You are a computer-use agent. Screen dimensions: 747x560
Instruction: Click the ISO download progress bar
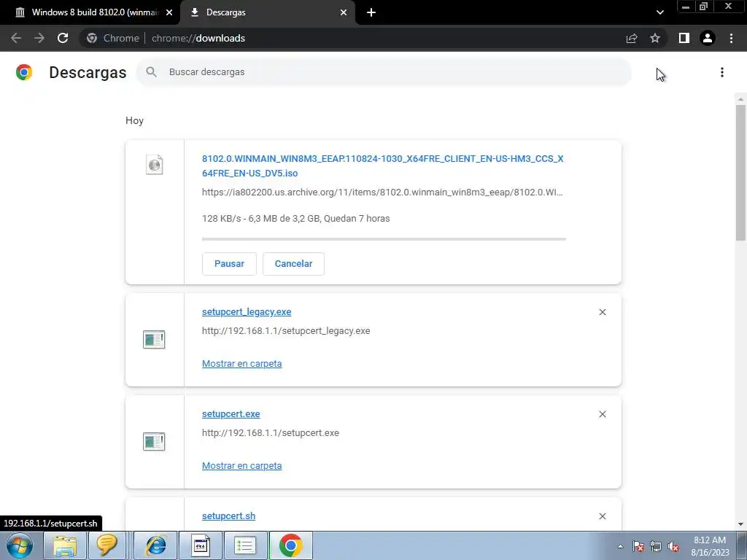384,239
